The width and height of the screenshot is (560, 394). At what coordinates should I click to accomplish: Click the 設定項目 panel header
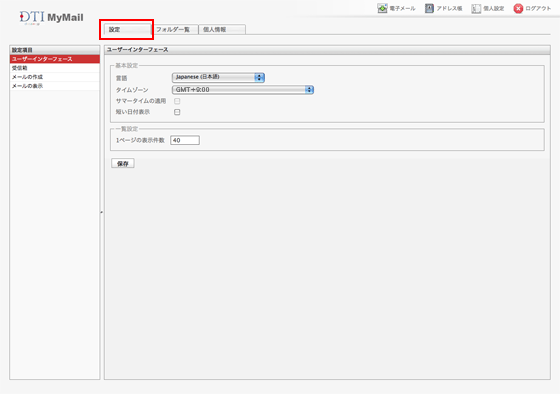[55, 50]
